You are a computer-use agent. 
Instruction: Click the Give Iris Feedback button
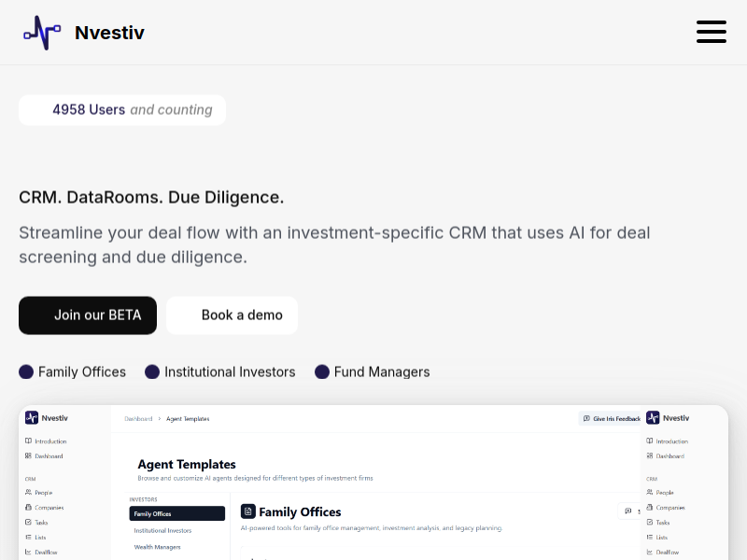click(612, 418)
